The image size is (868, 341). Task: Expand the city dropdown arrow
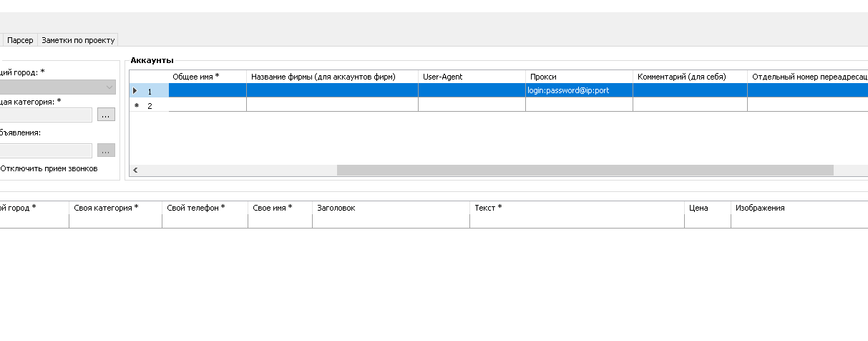click(109, 87)
